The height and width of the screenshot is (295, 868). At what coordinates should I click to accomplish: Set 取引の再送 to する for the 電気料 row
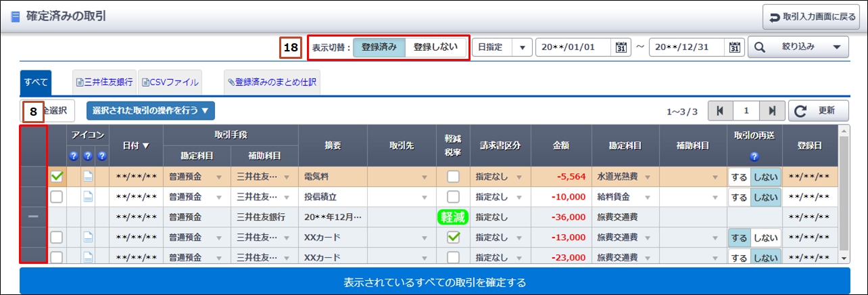739,177
